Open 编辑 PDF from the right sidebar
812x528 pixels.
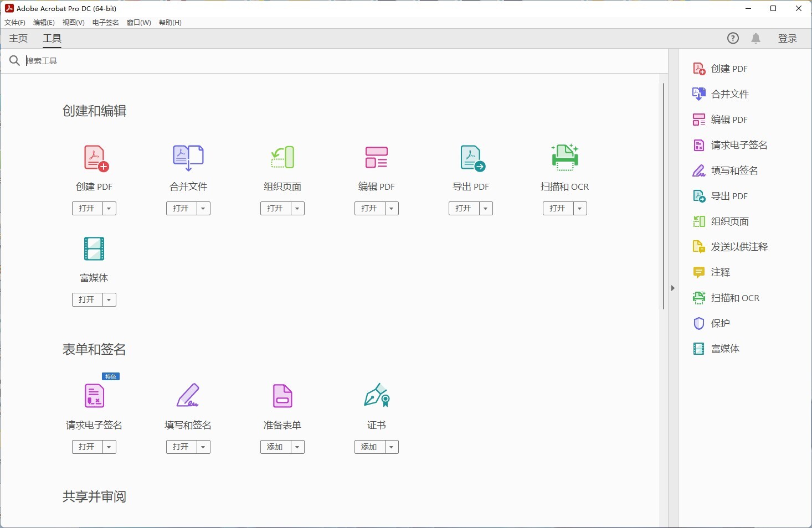(721, 120)
